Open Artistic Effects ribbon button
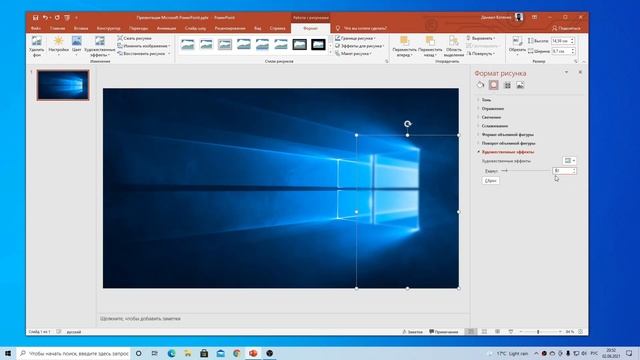Screen dimensions: 640x360 click(x=100, y=46)
